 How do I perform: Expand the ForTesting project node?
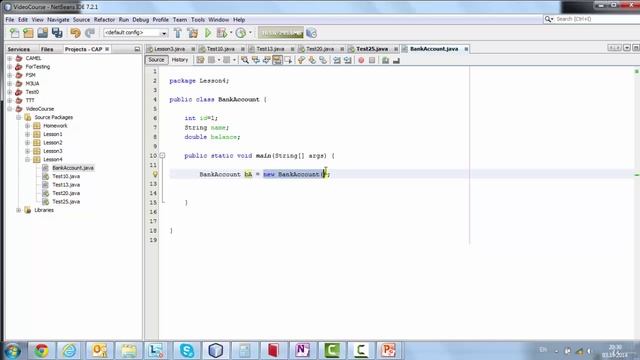click(10, 67)
